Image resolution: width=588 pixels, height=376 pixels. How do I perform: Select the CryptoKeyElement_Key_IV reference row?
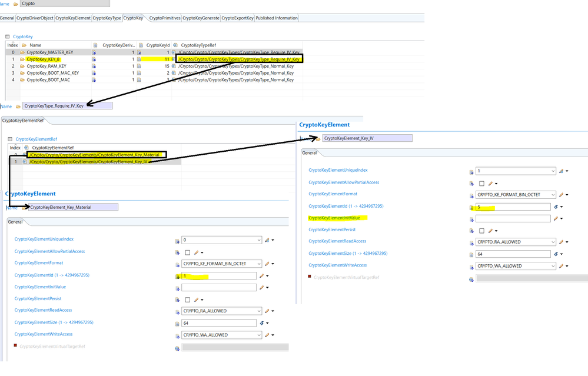pyautogui.click(x=95, y=162)
